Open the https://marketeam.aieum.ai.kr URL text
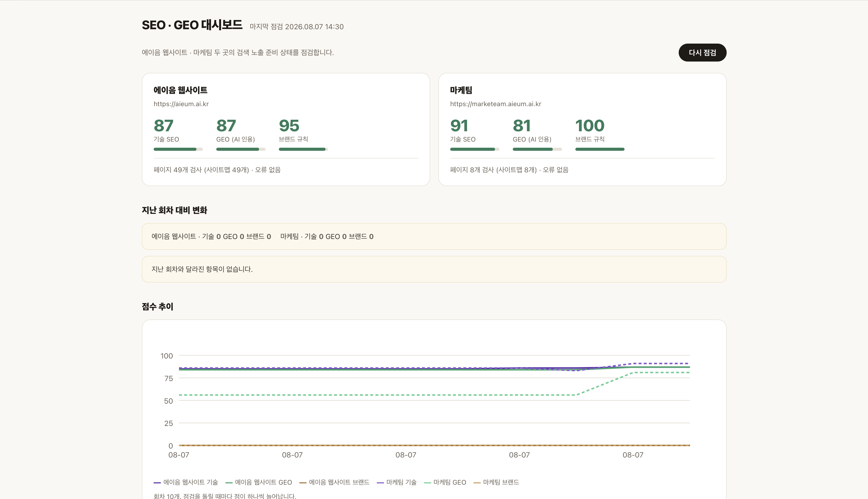Image resolution: width=868 pixels, height=499 pixels. 495,104
